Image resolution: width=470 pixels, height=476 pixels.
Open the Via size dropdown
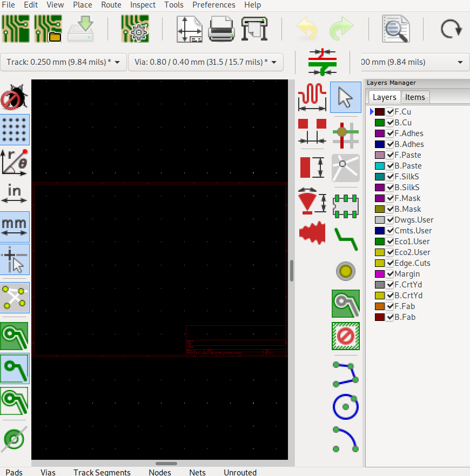(x=205, y=62)
